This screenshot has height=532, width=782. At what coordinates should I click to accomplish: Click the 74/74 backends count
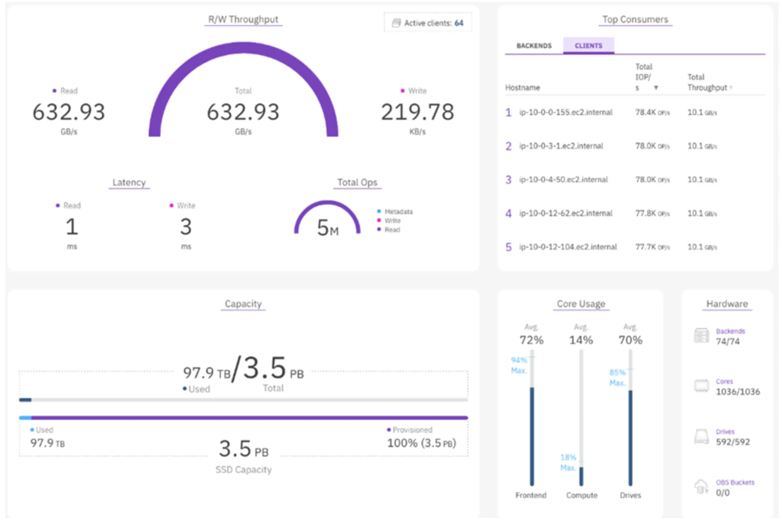point(728,342)
